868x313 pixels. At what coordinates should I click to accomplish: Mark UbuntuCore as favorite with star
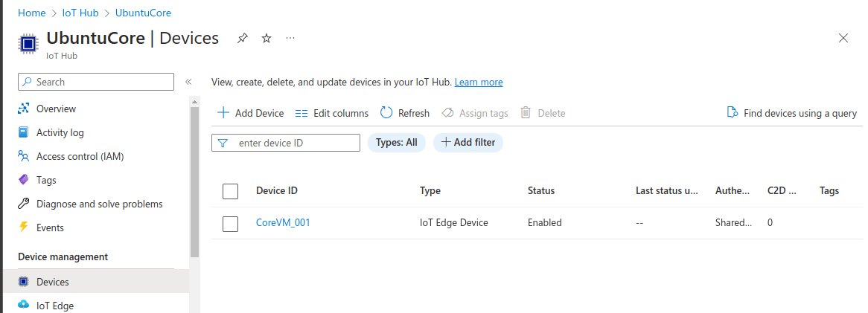[267, 38]
